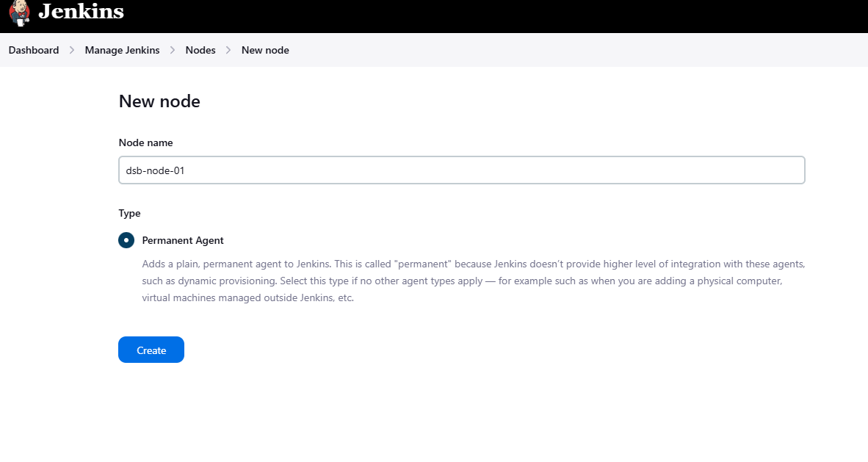The width and height of the screenshot is (868, 462).
Task: Select the New node breadcrumb item
Action: click(265, 51)
